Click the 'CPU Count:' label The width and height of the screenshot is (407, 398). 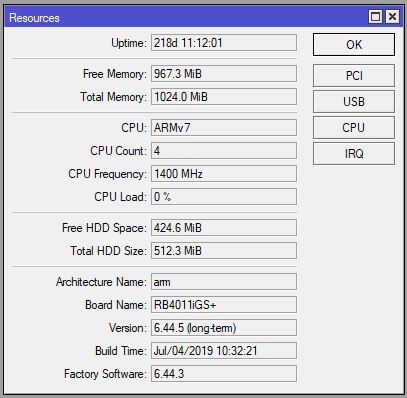click(118, 151)
